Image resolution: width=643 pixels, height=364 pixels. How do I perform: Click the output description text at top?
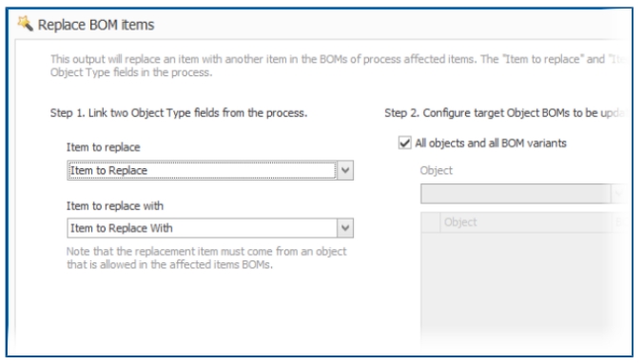tap(339, 66)
